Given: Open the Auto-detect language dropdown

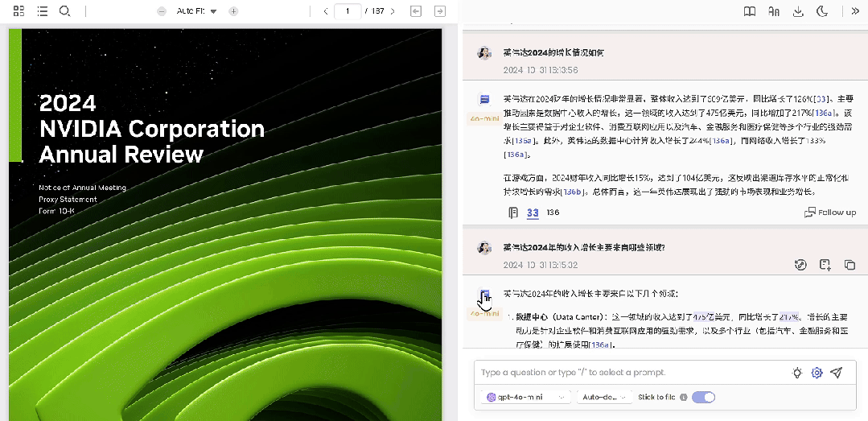Looking at the screenshot, I should [604, 397].
